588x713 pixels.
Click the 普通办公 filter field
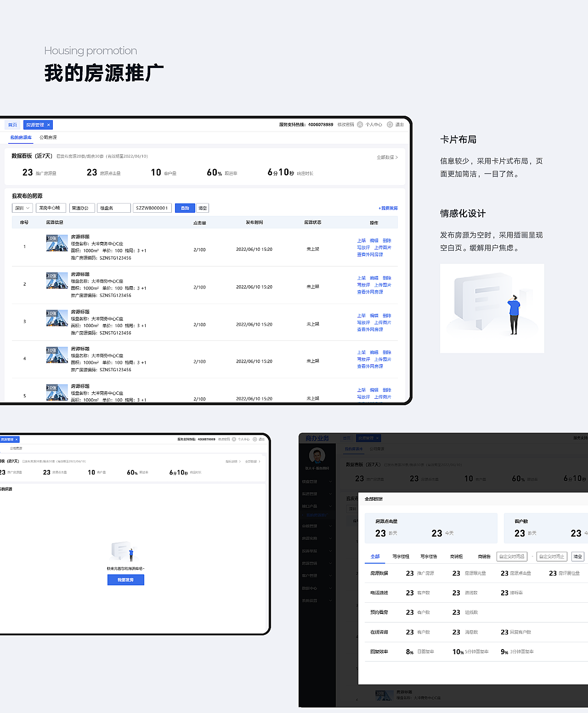pyautogui.click(x=82, y=208)
